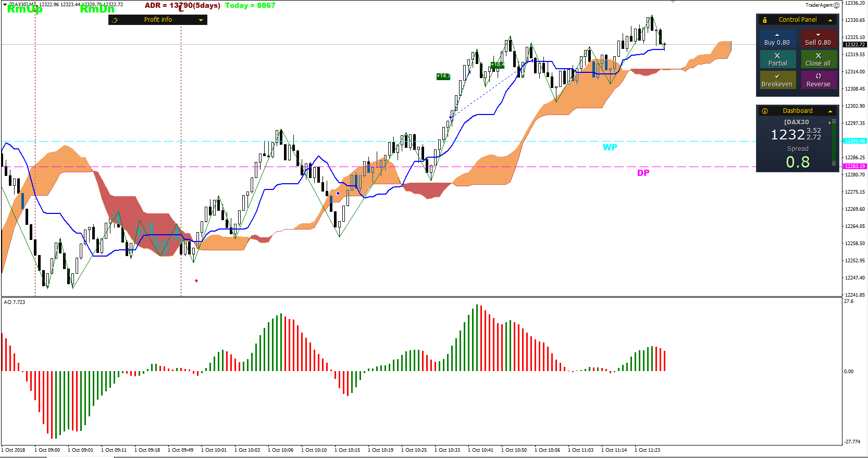Click the dashboard price 1232 display
The height and width of the screenshot is (458, 868).
pyautogui.click(x=788, y=135)
